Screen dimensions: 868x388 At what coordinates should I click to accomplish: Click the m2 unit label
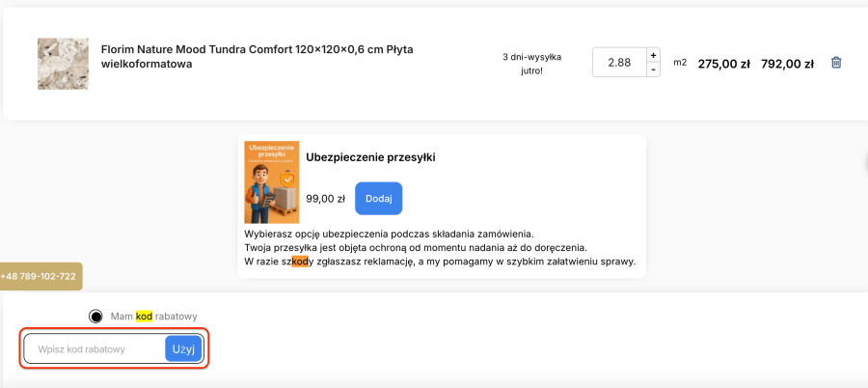point(680,63)
